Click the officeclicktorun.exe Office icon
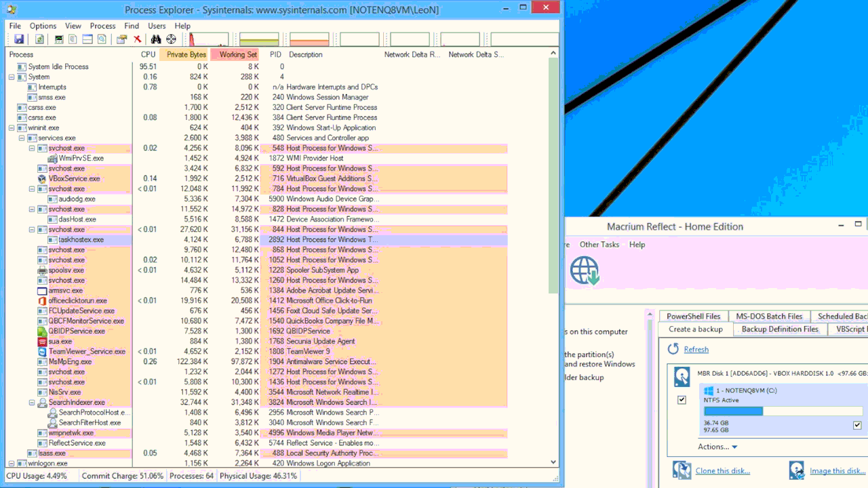This screenshot has height=488, width=868. tap(42, 301)
